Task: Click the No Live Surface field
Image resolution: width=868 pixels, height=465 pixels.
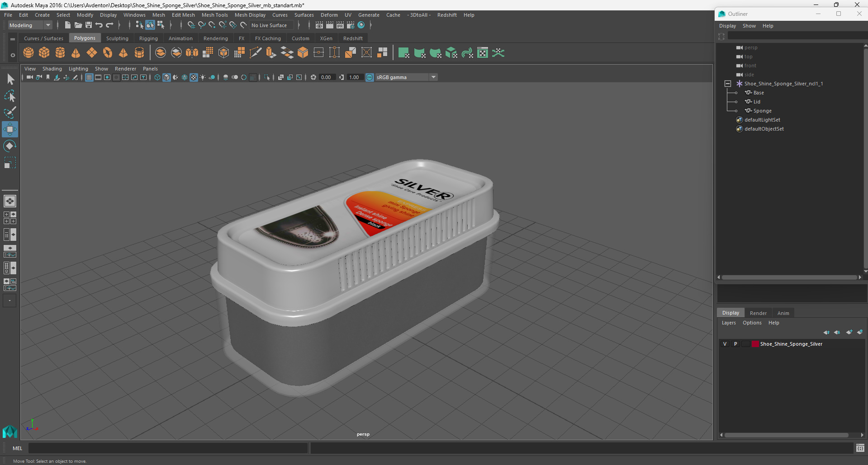Action: point(271,25)
